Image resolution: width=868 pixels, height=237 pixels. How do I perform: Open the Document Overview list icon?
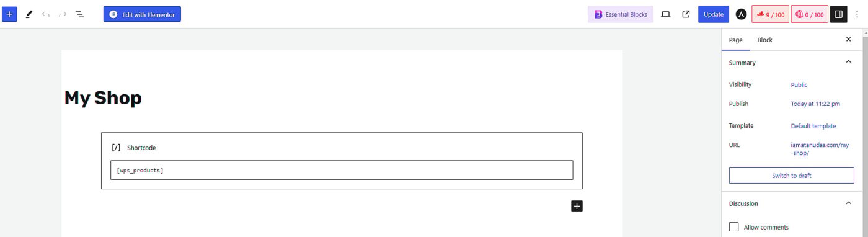80,14
